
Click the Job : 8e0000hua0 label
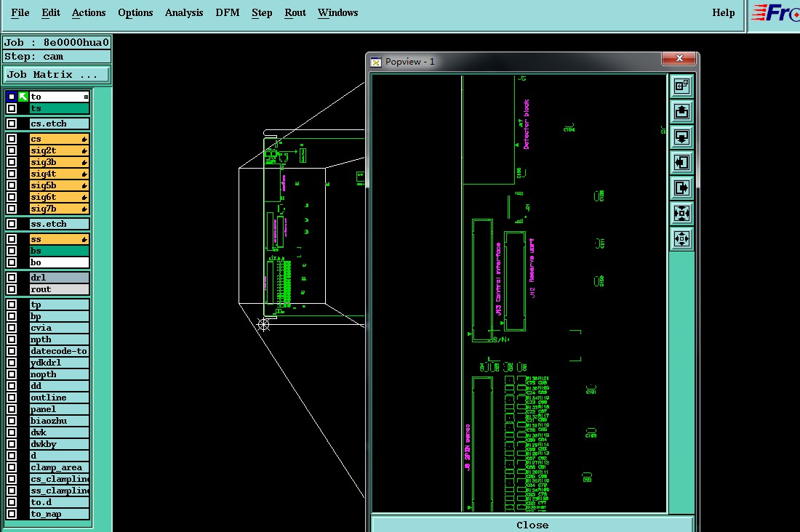(57, 42)
